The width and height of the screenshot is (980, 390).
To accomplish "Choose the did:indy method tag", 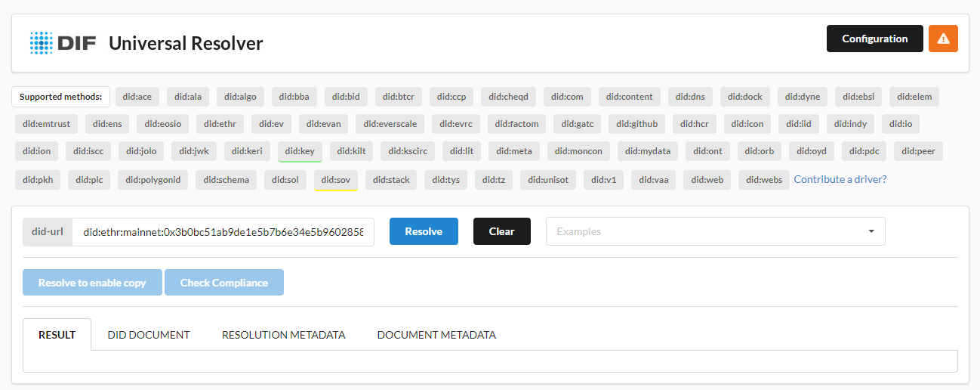I will pyautogui.click(x=851, y=124).
